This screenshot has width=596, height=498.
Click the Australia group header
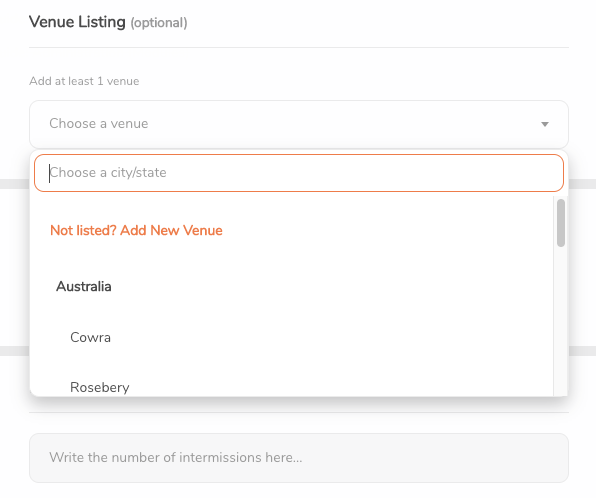click(84, 286)
